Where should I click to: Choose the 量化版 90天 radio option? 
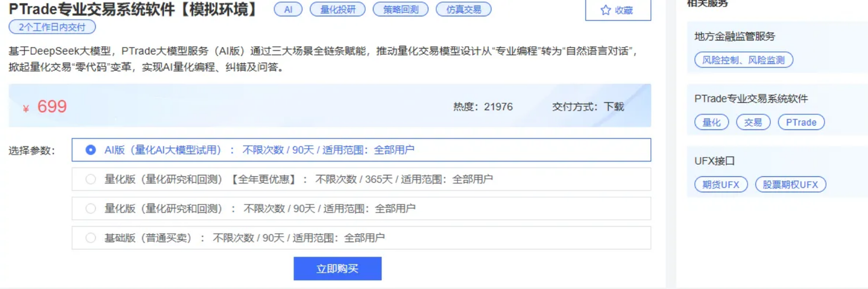pos(90,209)
